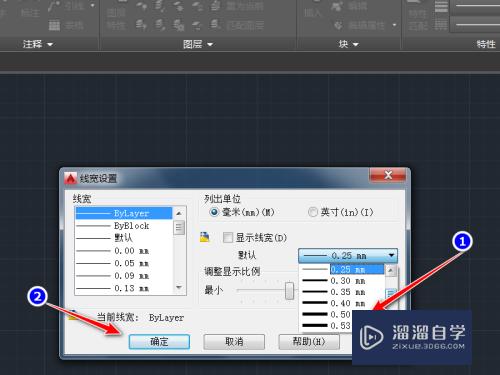
Task: Click the 调整显示比例 slider handle
Action: tap(290, 291)
